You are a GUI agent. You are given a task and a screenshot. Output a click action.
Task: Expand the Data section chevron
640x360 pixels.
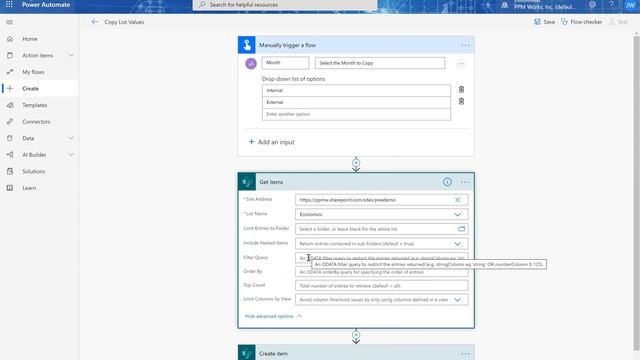coord(71,138)
